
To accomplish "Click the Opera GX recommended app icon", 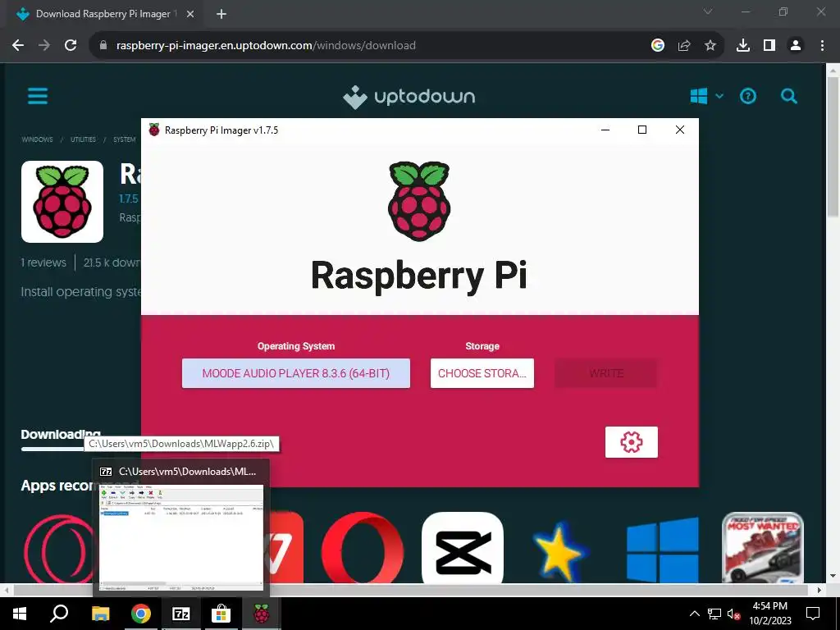I will 59,549.
